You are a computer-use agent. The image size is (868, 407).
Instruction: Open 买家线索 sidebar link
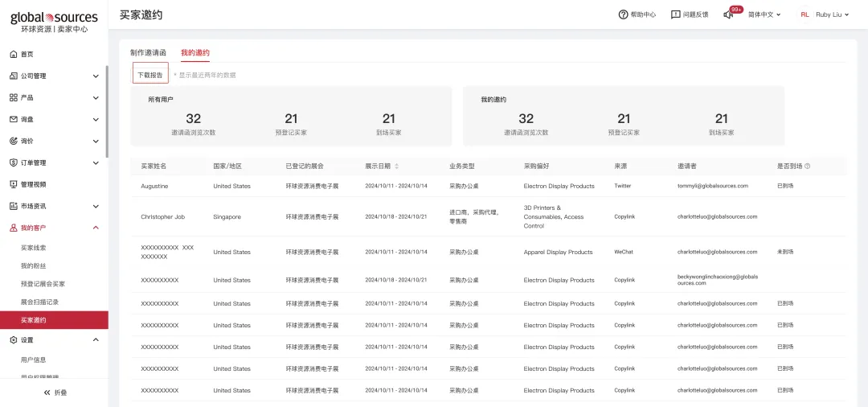coord(33,248)
